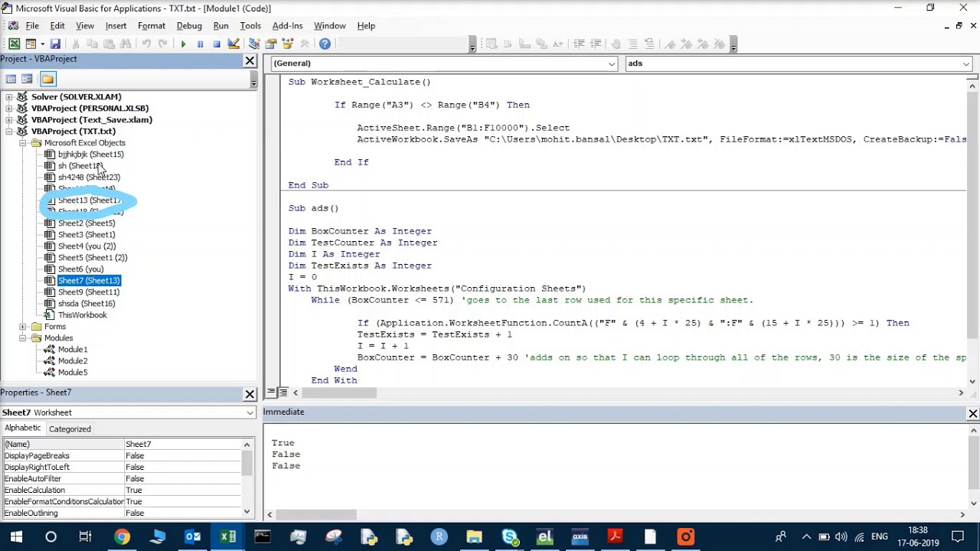Image resolution: width=980 pixels, height=551 pixels.
Task: Collapse the Microsoft Excel Objects folder
Action: [x=23, y=142]
